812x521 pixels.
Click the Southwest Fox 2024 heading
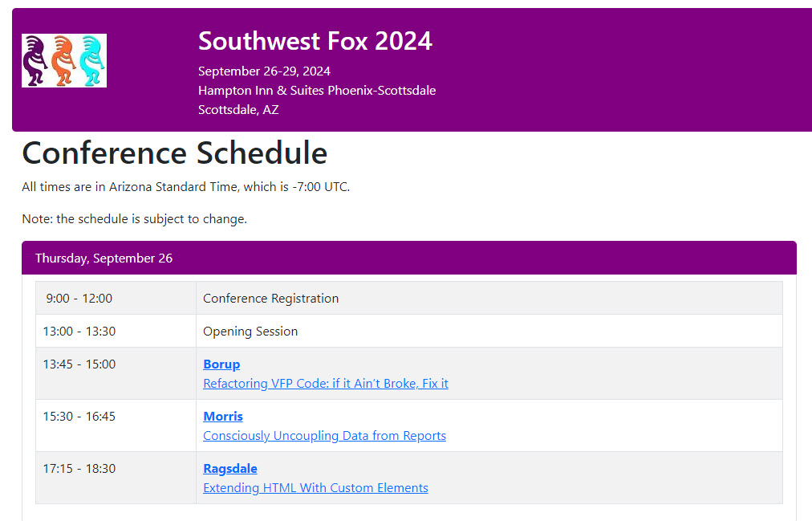point(315,41)
